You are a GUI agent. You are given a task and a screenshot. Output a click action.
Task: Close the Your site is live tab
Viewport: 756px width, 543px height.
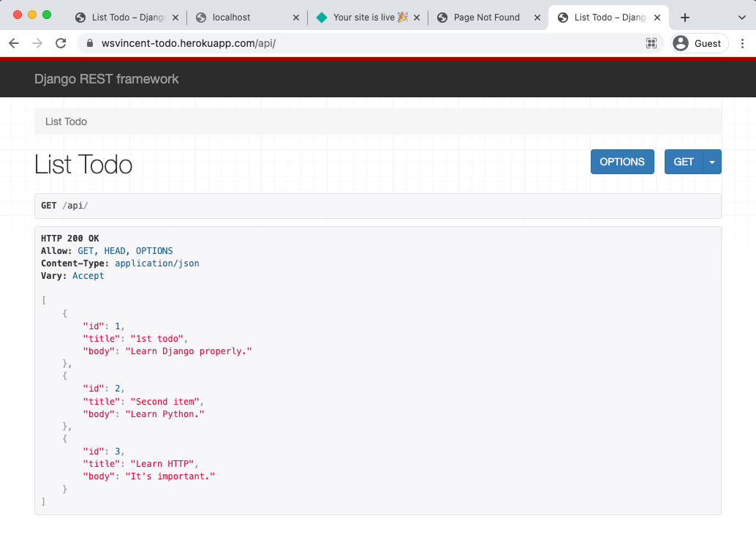click(x=417, y=18)
